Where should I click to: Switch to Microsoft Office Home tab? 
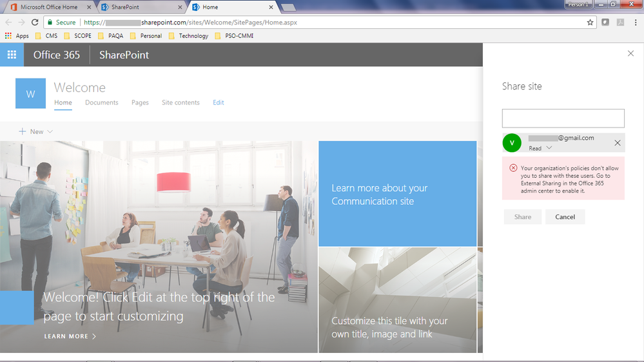coord(48,7)
